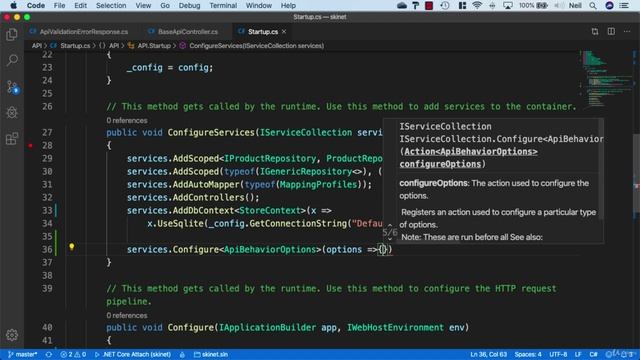Open the Source Control view

(12, 87)
